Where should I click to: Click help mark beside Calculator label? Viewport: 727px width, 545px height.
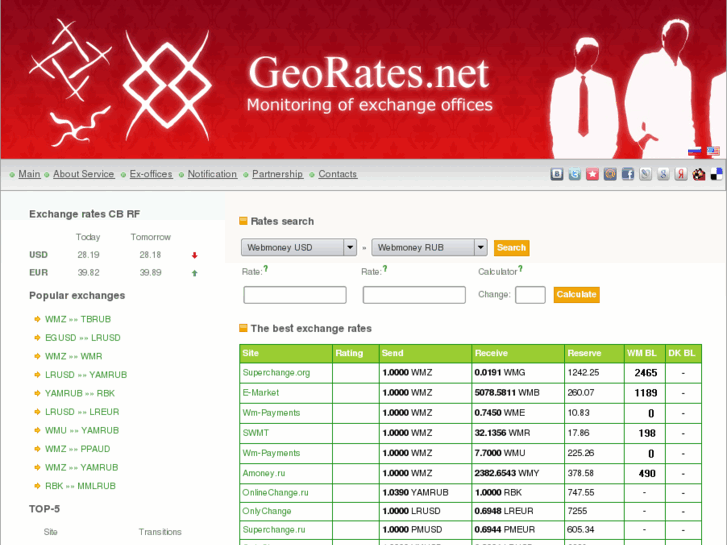click(520, 269)
